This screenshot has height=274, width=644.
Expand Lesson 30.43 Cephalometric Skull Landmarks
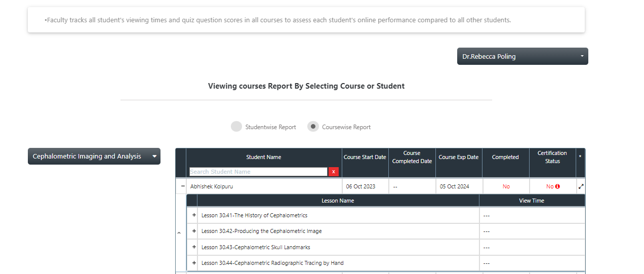pyautogui.click(x=194, y=247)
